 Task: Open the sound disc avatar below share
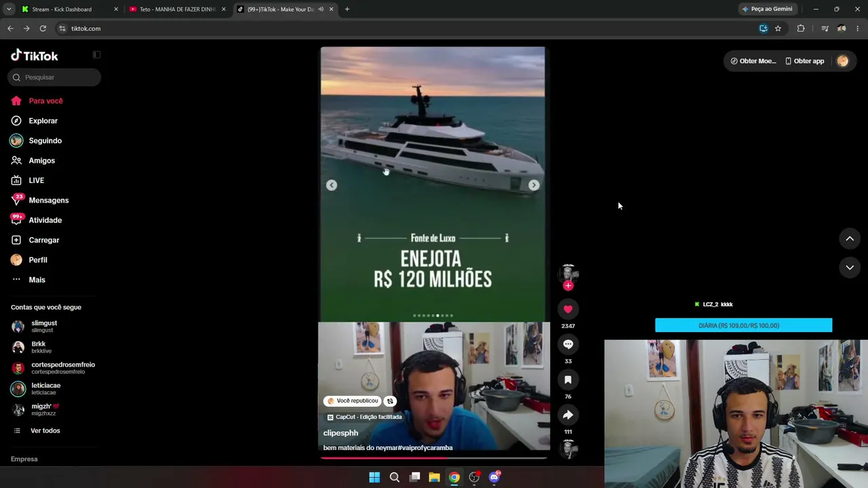tap(568, 449)
